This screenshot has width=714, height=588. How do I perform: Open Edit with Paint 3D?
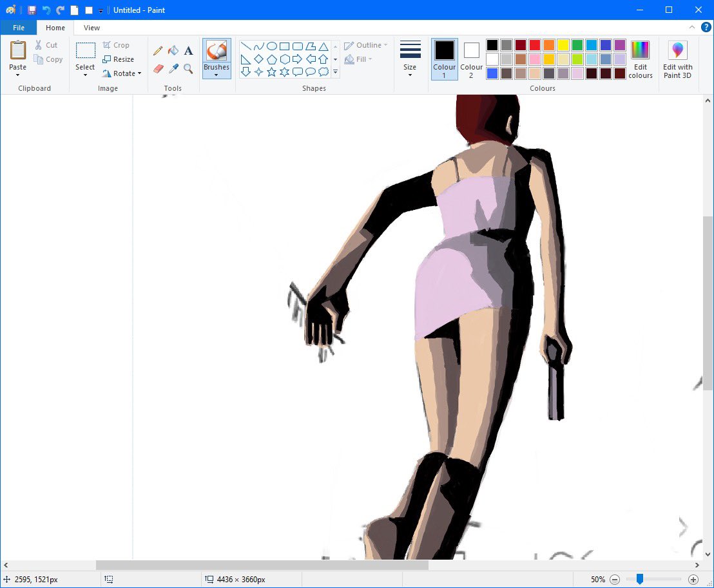[677, 60]
